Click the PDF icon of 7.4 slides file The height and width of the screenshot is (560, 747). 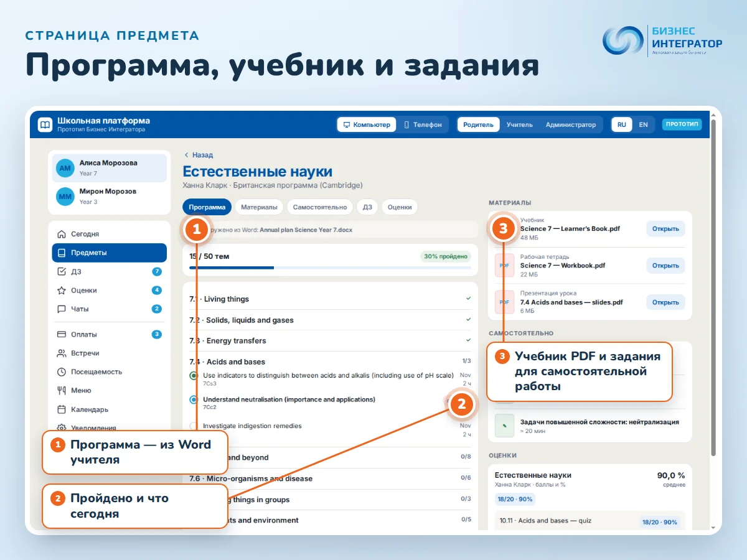pyautogui.click(x=504, y=302)
